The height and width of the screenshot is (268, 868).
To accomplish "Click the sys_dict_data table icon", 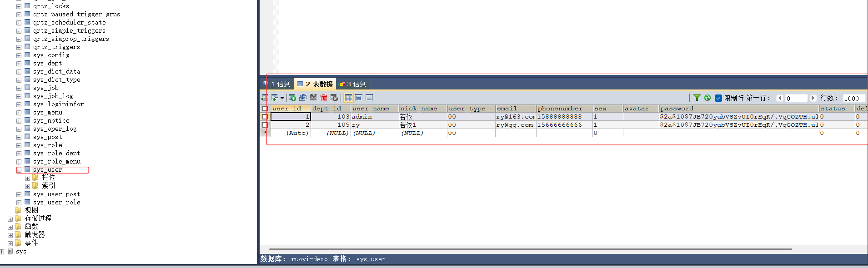I will (x=27, y=71).
